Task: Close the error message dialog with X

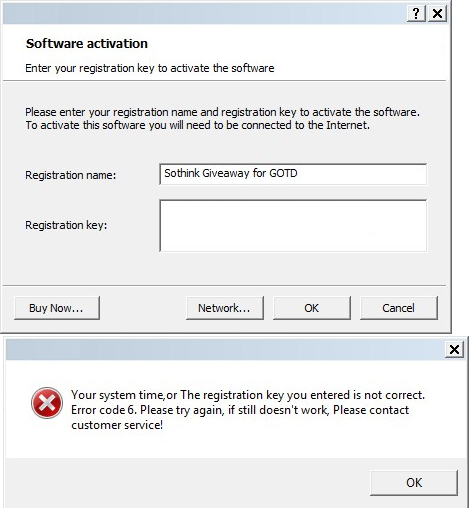Action: coord(454,350)
